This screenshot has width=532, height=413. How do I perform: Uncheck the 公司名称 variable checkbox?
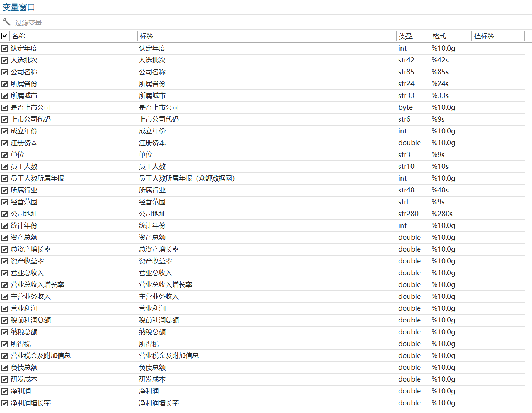(5, 72)
